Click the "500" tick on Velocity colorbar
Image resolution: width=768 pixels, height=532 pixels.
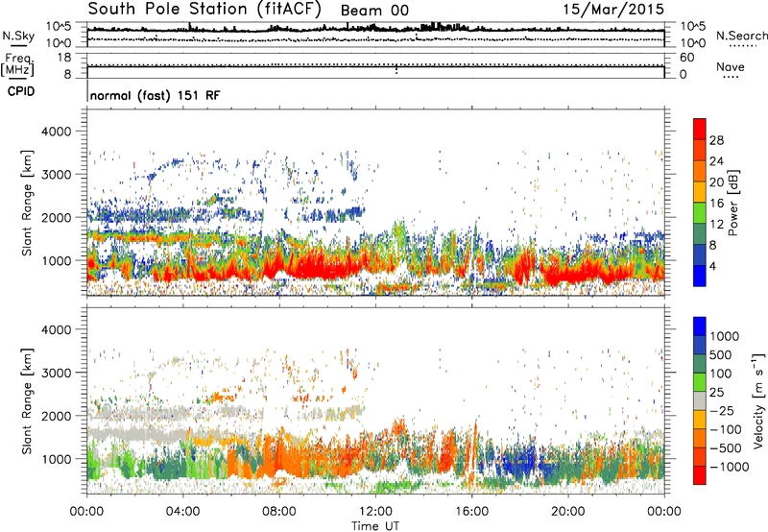tap(721, 355)
